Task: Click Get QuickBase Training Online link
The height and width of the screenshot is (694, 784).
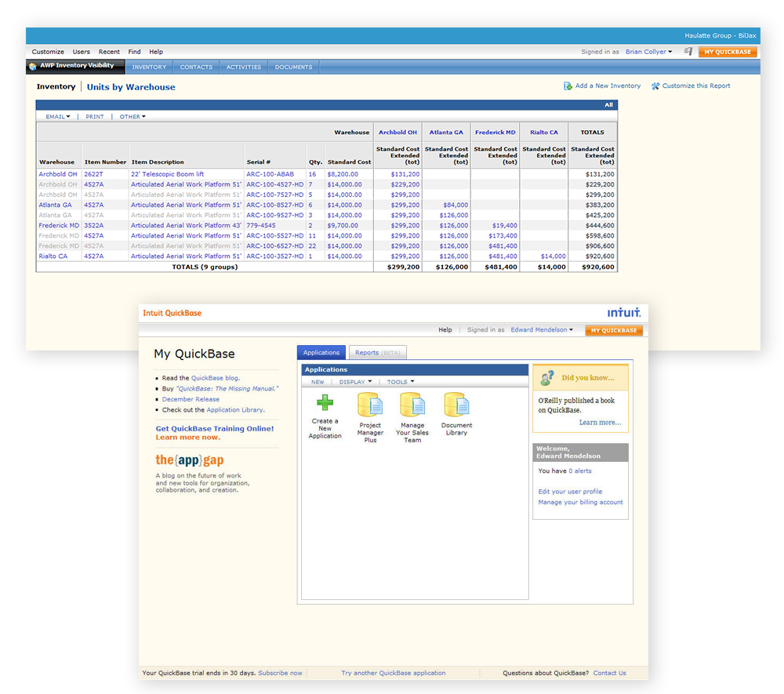Action: 215,428
